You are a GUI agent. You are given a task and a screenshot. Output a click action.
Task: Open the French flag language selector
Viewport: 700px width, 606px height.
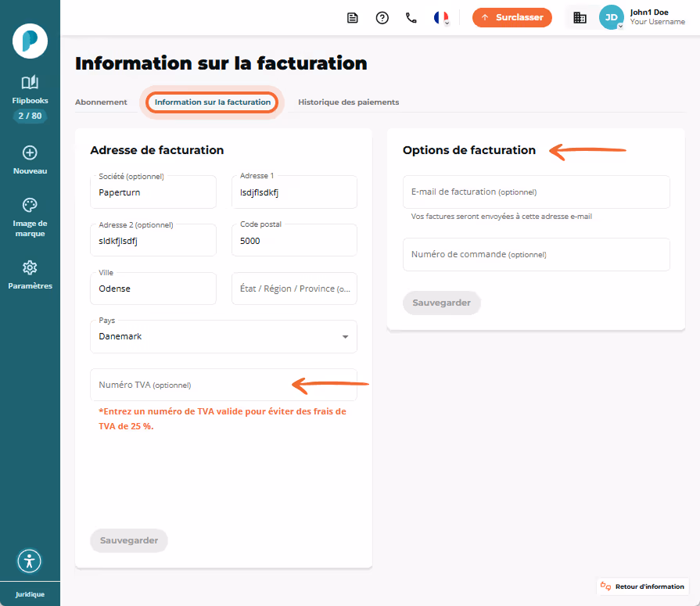coord(442,18)
